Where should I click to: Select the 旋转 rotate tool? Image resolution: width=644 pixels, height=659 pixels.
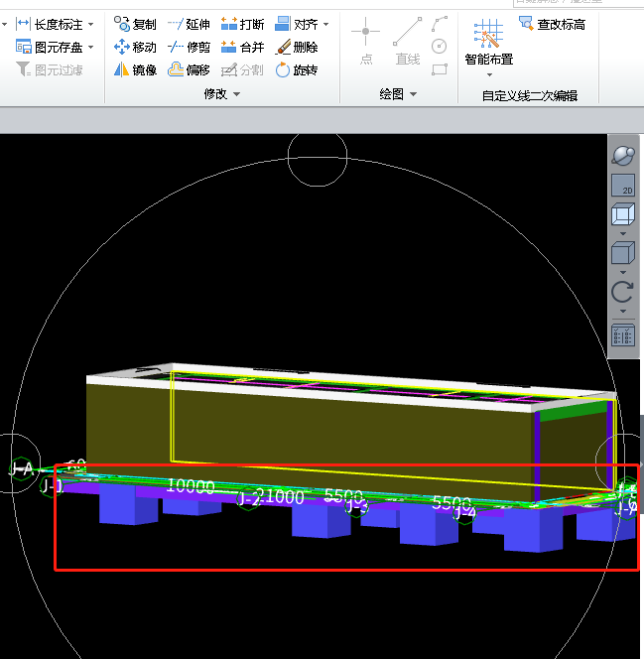click(x=297, y=69)
